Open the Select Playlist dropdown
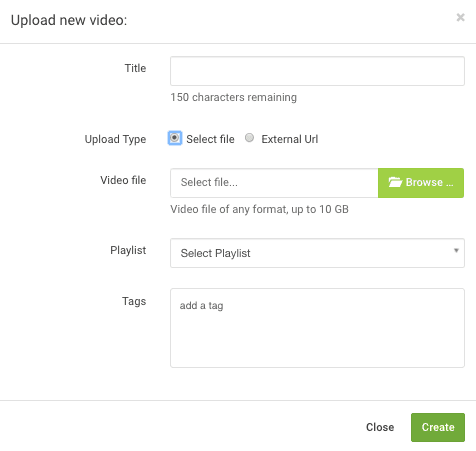Screen dimensions: 476x451 pyautogui.click(x=317, y=253)
